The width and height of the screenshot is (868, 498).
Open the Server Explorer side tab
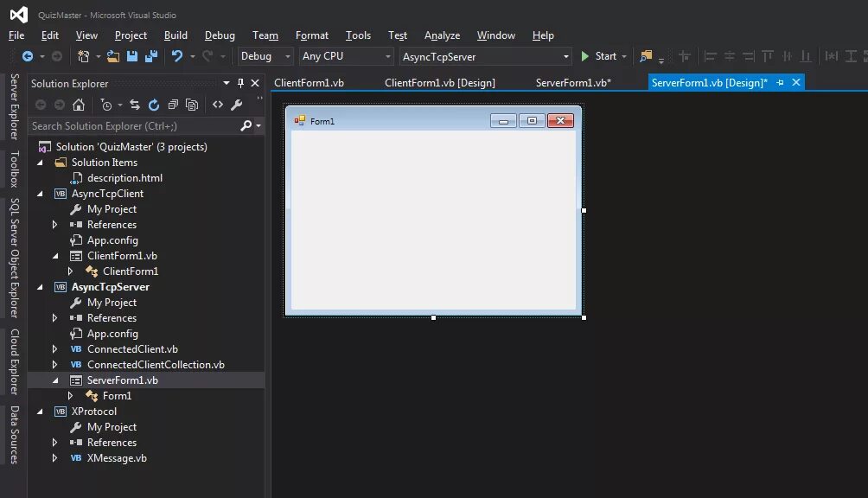click(x=15, y=106)
